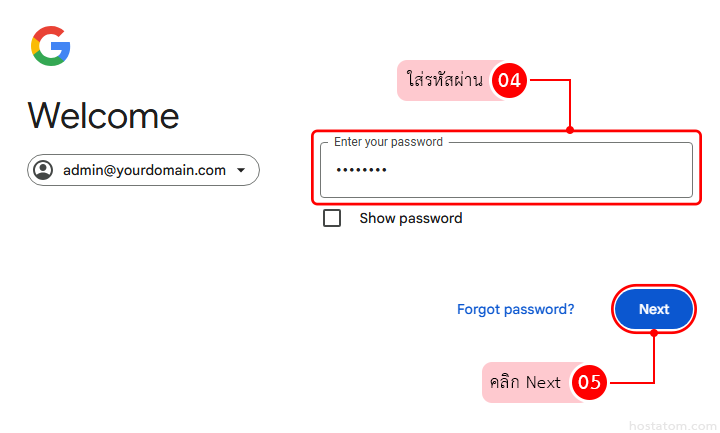The width and height of the screenshot is (720, 433).
Task: Click the red 05 step badge
Action: click(590, 382)
